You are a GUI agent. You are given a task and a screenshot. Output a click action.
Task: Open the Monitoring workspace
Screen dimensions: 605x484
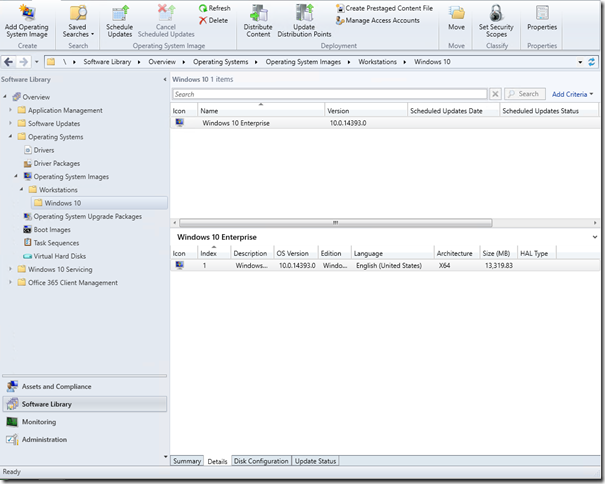pyautogui.click(x=84, y=422)
